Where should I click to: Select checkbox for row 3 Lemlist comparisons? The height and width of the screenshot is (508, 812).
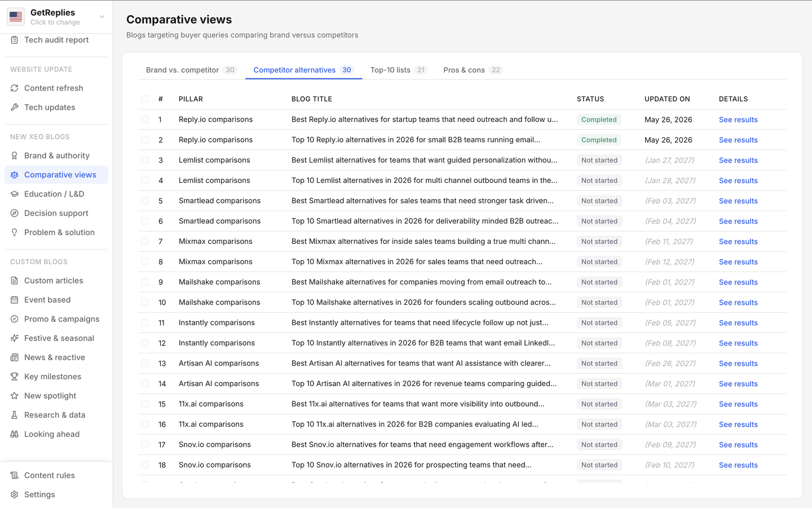click(145, 160)
